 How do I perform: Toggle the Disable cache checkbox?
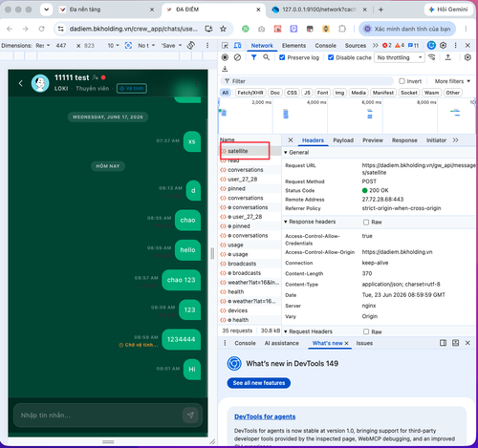tap(331, 57)
